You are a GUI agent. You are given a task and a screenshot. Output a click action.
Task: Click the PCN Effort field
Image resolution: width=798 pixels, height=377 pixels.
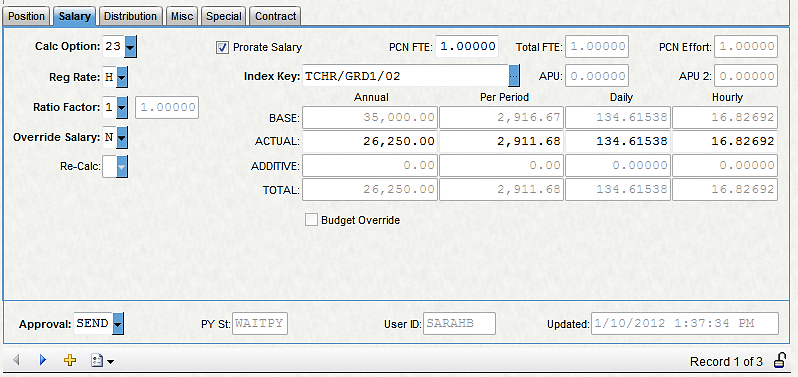pyautogui.click(x=746, y=47)
